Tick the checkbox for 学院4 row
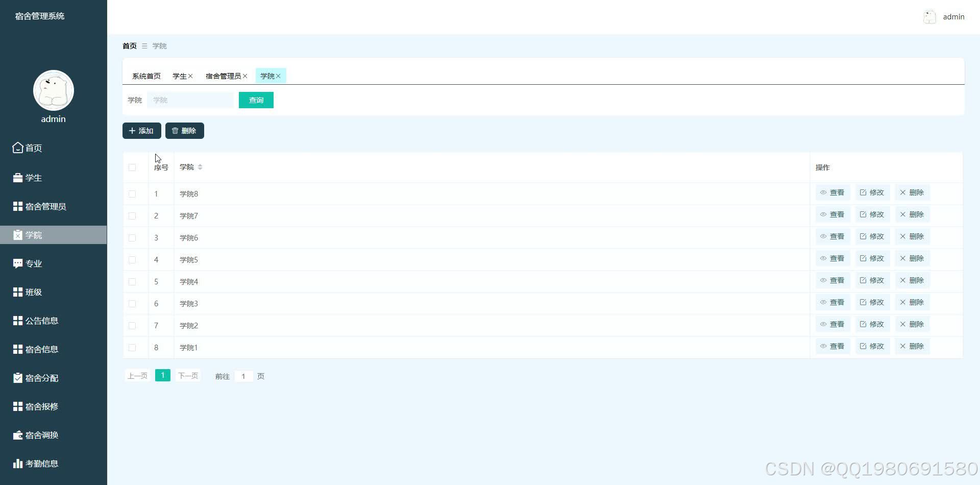 point(132,282)
